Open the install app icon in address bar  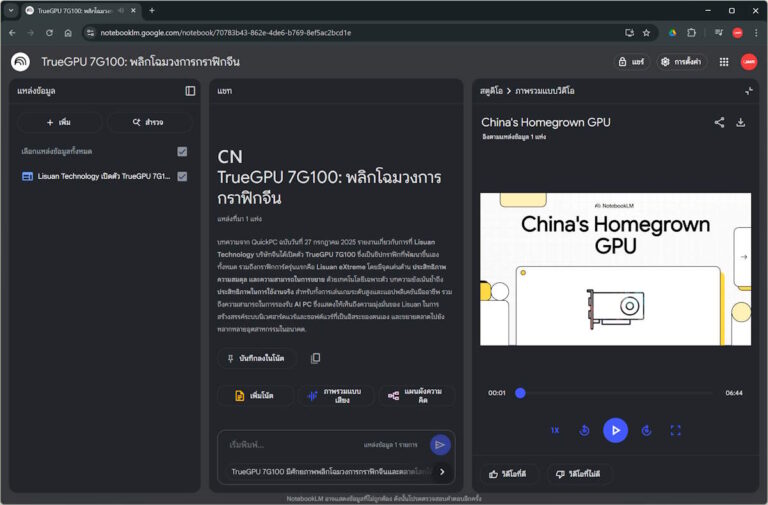point(629,33)
